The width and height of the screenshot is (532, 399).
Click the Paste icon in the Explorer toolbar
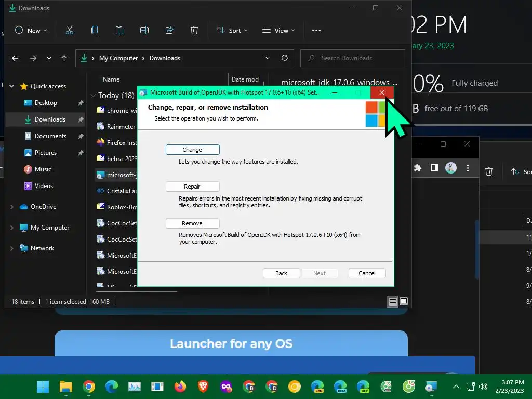click(119, 31)
